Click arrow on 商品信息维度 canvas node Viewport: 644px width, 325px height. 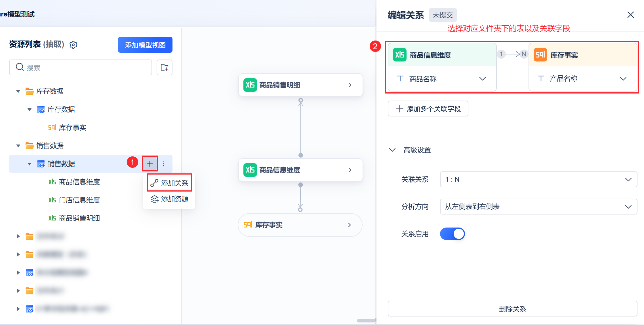(350, 170)
